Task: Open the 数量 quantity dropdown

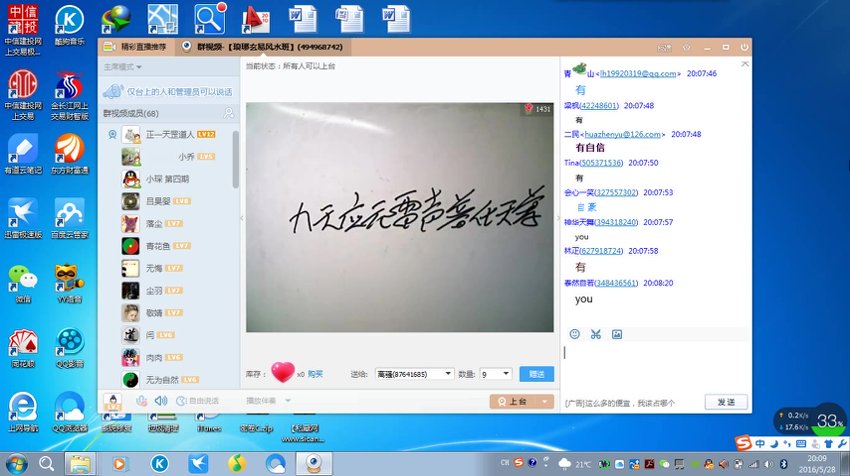Action: 495,374
